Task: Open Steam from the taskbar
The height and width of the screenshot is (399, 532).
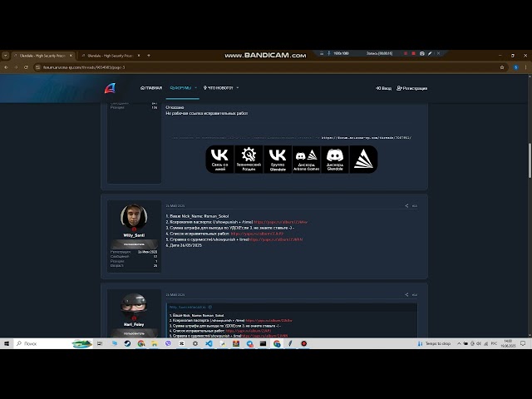Action: [127, 343]
